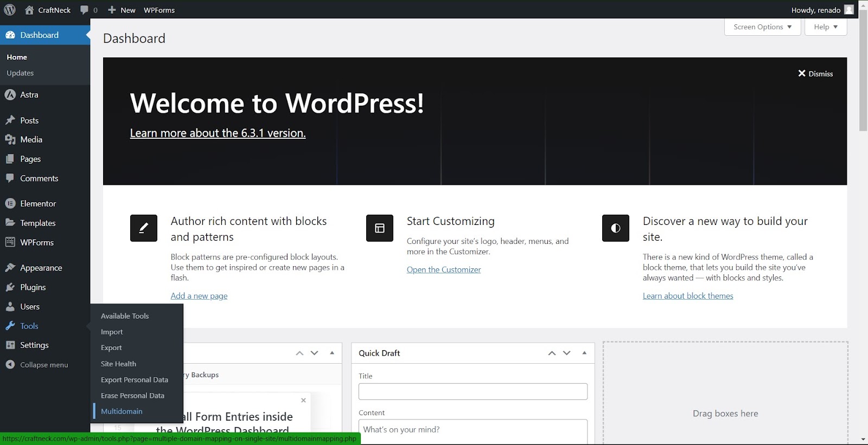Collapse the backups widget panel
The height and width of the screenshot is (445, 868).
(x=332, y=353)
